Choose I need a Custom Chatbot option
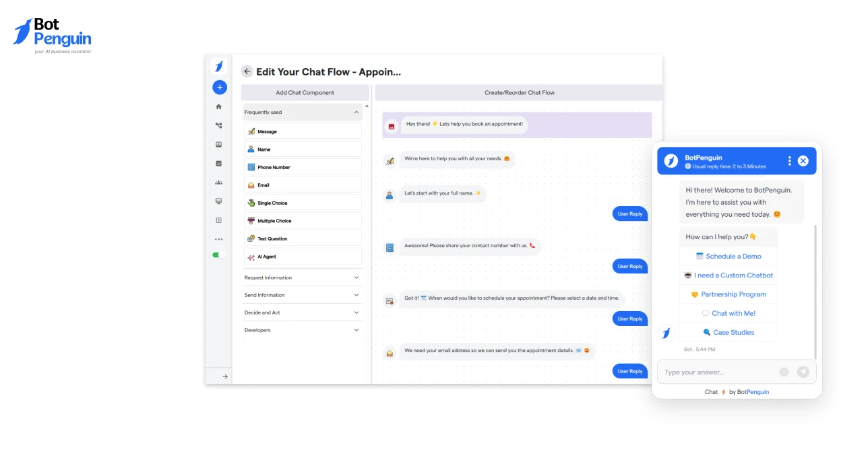Image resolution: width=868 pixels, height=462 pixels. (728, 275)
